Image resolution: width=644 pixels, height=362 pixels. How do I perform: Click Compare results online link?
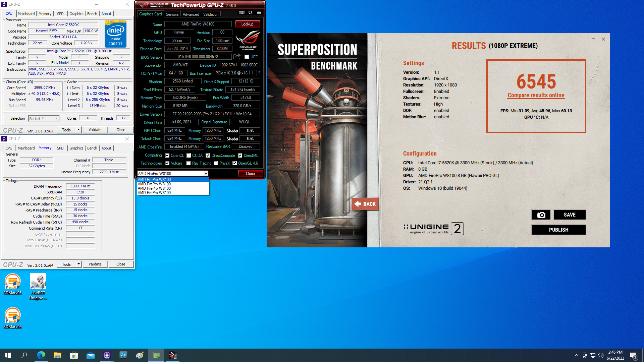pos(536,95)
